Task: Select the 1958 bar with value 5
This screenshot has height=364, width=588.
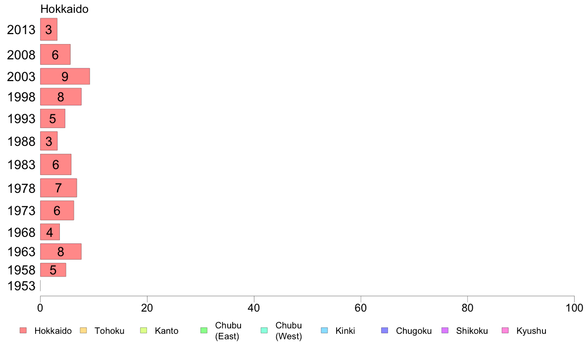Action: click(53, 270)
